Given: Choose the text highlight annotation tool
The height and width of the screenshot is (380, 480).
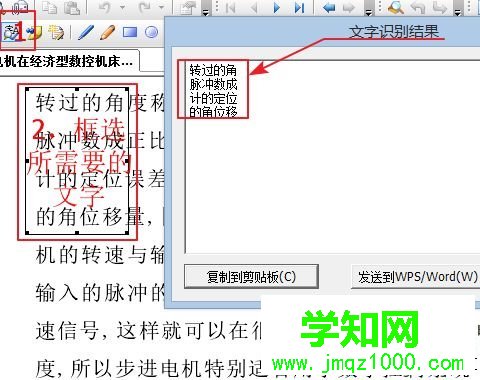Looking at the screenshot, I should pos(56,32).
